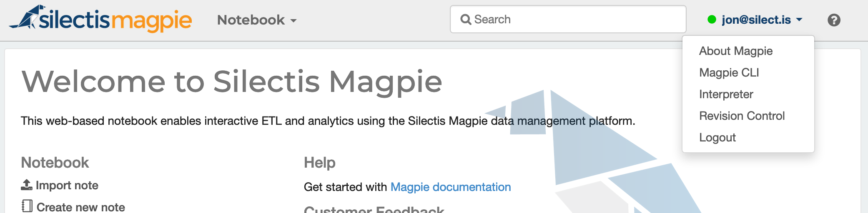Choose Magpie CLI menu entry

[729, 72]
